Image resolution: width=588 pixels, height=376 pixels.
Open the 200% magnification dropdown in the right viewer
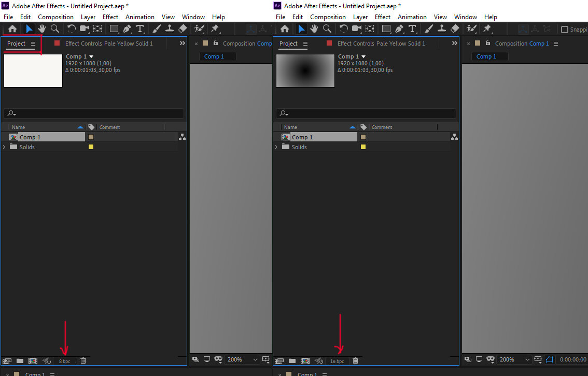tap(514, 359)
